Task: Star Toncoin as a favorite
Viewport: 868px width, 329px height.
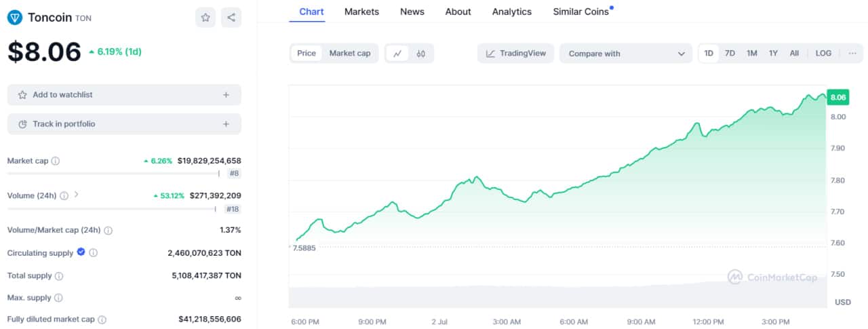Action: [205, 18]
